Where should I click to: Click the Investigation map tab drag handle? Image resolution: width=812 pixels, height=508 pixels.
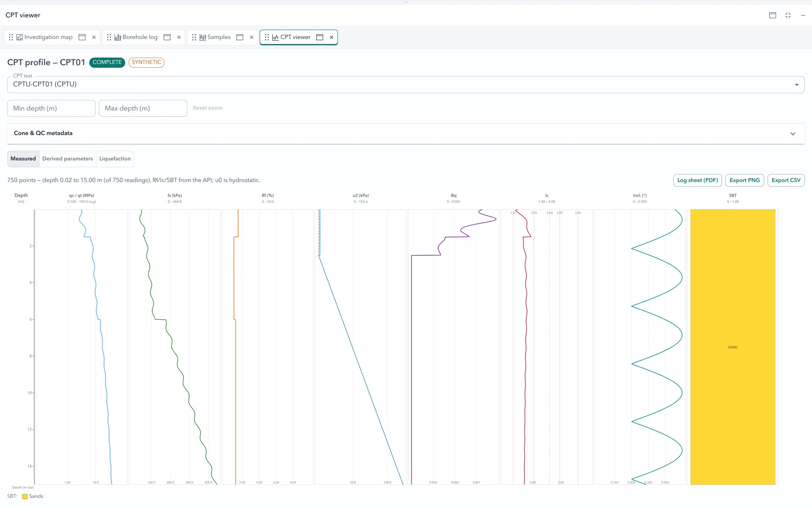click(11, 37)
